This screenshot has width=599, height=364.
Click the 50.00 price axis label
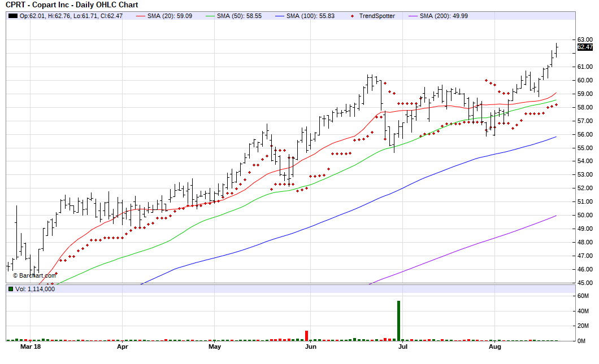pos(585,215)
